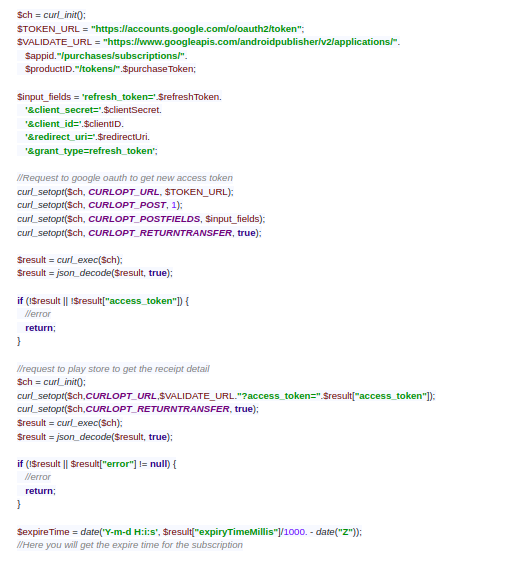522x562 pixels.
Task: Click the $TOKEN_URL assignment line
Action: [161, 29]
